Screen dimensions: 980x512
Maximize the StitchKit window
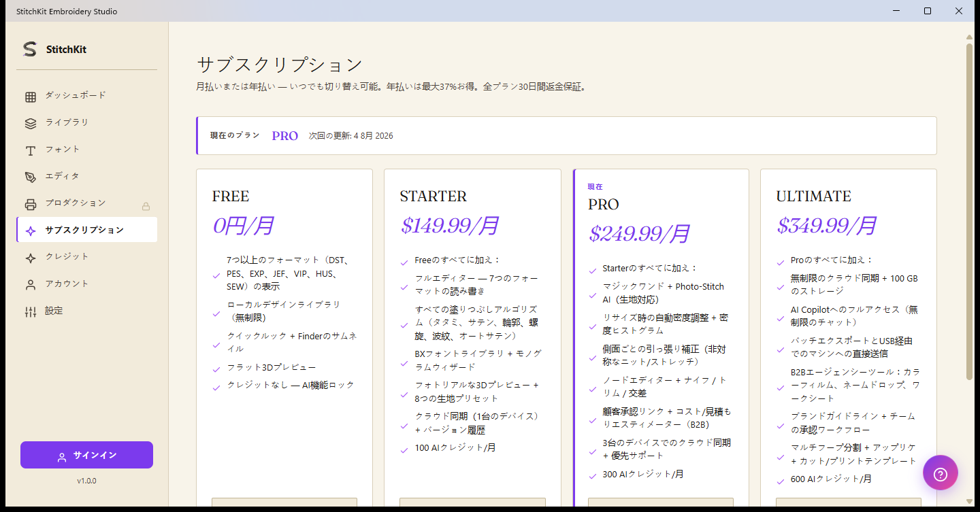(x=928, y=11)
